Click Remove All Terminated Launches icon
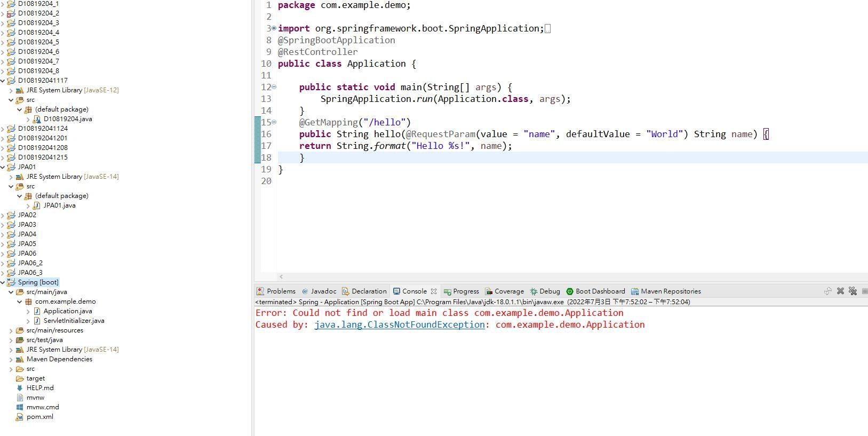Image resolution: width=868 pixels, height=436 pixels. (853, 291)
